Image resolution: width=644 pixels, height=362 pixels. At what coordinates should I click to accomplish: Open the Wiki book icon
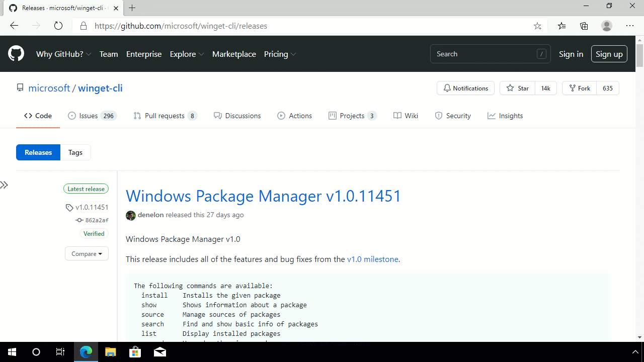pos(397,116)
